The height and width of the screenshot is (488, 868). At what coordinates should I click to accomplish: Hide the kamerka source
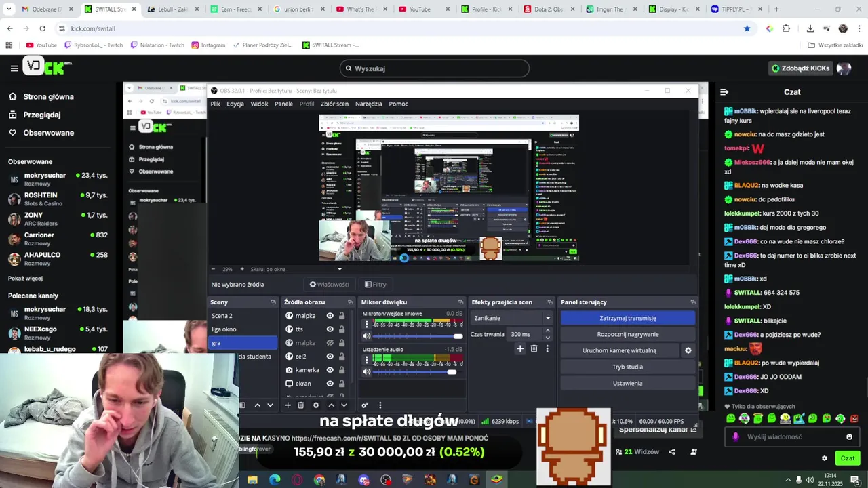click(330, 370)
